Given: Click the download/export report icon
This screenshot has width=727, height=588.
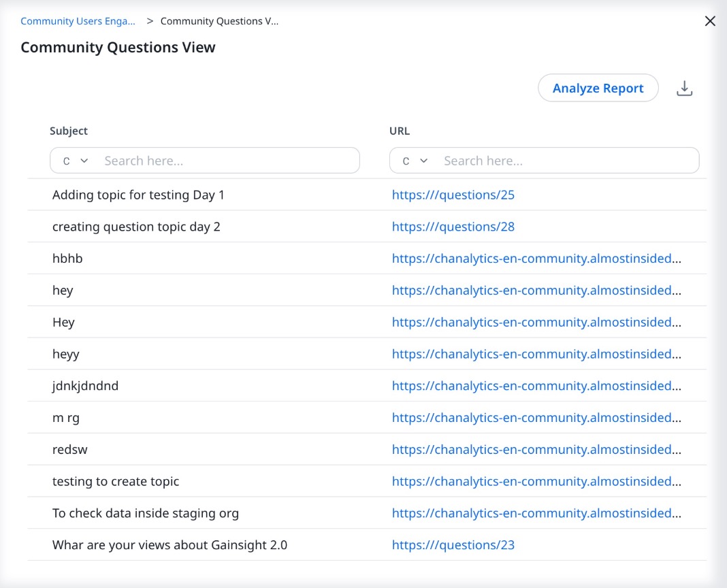Looking at the screenshot, I should (685, 88).
